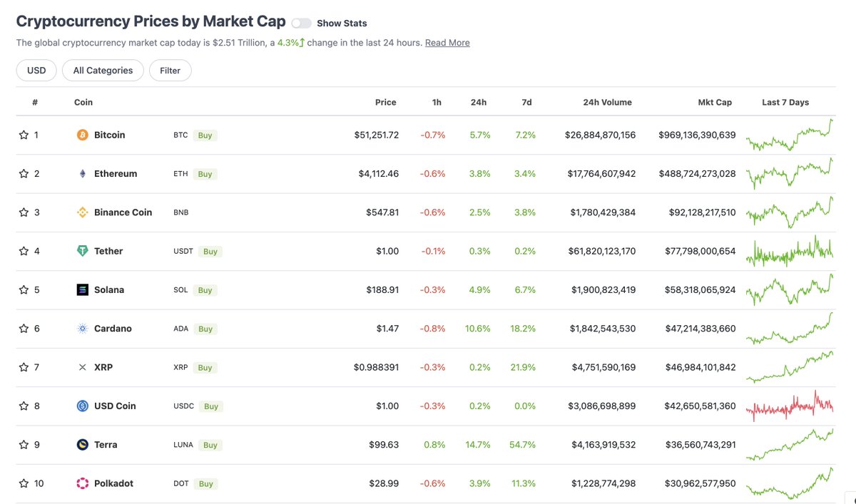Open the Binance Coin page link
856x504 pixels.
point(123,212)
